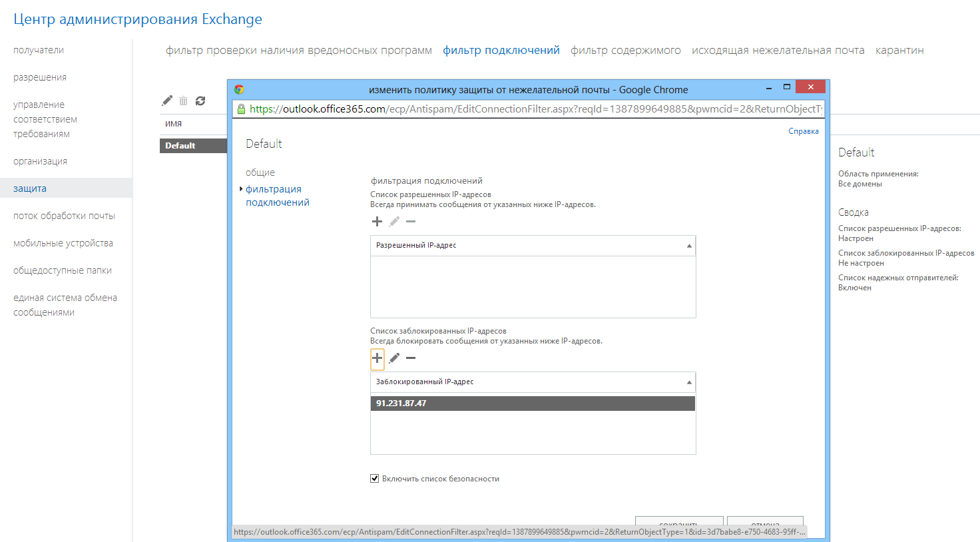Screen dimensions: 980x542
Task: Open the Справка help link
Action: [x=803, y=131]
